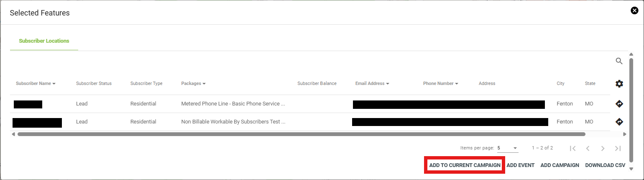Image resolution: width=644 pixels, height=180 pixels.
Task: Click directions icon for Metered Phone Line row
Action: pos(619,104)
